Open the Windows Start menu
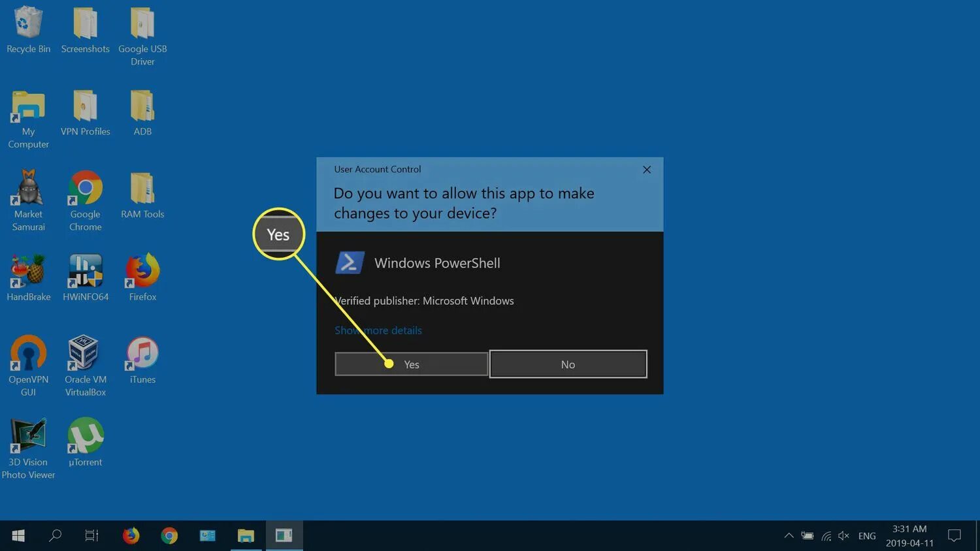Screen dimensions: 980x551 (x=18, y=535)
